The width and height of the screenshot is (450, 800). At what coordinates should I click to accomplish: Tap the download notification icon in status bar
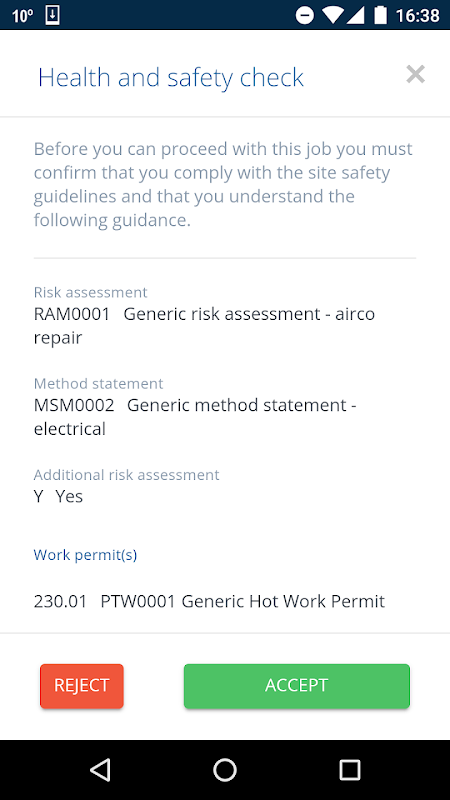53,15
